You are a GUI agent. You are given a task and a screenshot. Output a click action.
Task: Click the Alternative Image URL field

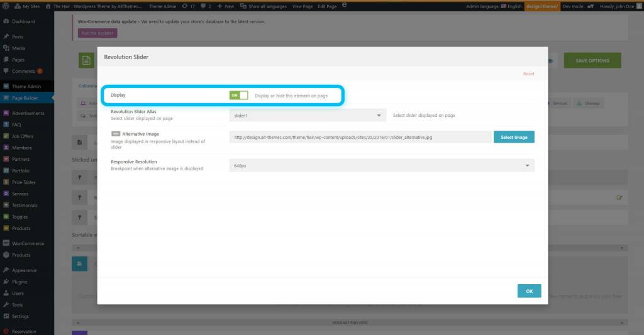pyautogui.click(x=360, y=137)
